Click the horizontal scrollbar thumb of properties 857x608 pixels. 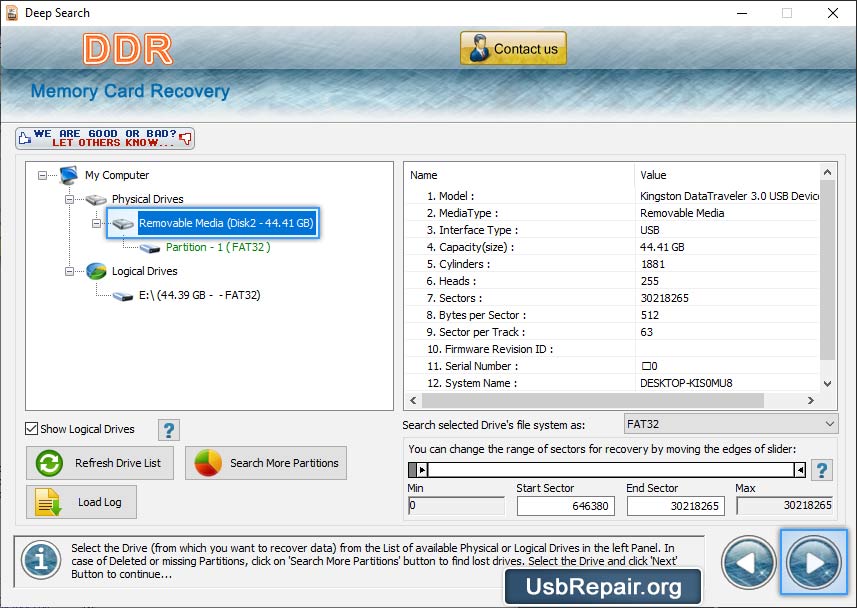click(x=592, y=401)
